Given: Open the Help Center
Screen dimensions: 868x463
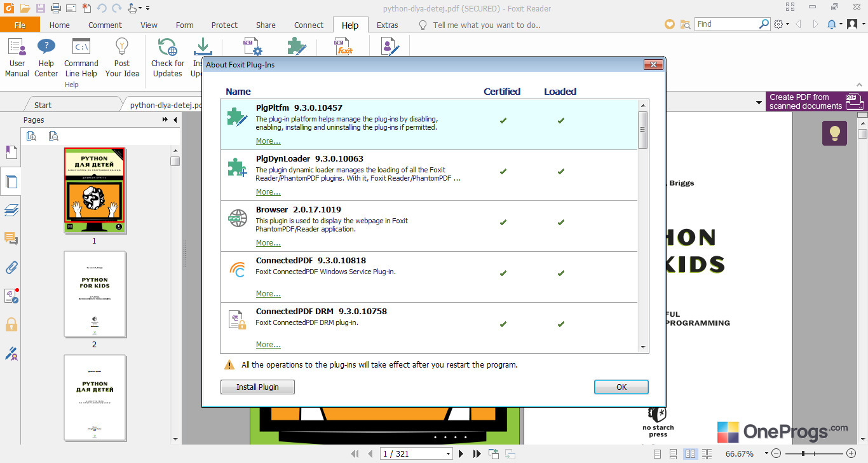Looking at the screenshot, I should click(x=46, y=57).
